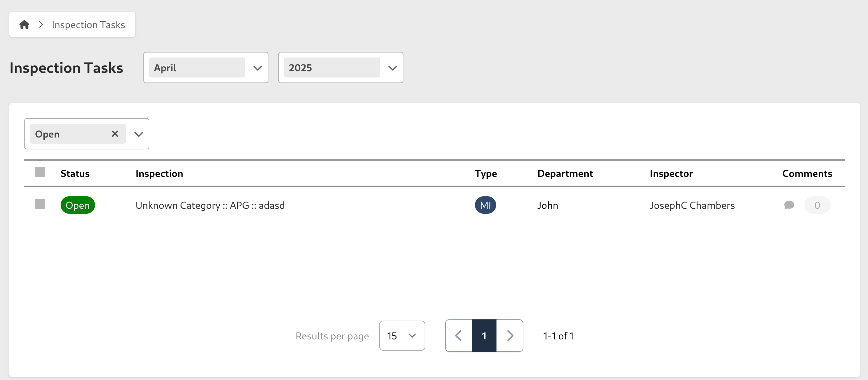The height and width of the screenshot is (380, 868).
Task: Click the next page arrow
Action: pyautogui.click(x=510, y=336)
